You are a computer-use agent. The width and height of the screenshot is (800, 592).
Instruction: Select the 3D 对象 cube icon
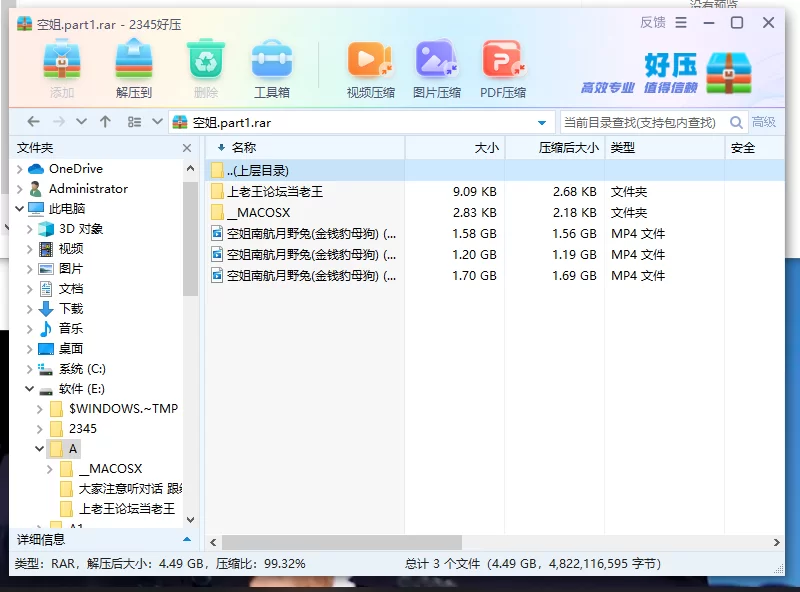pos(46,229)
